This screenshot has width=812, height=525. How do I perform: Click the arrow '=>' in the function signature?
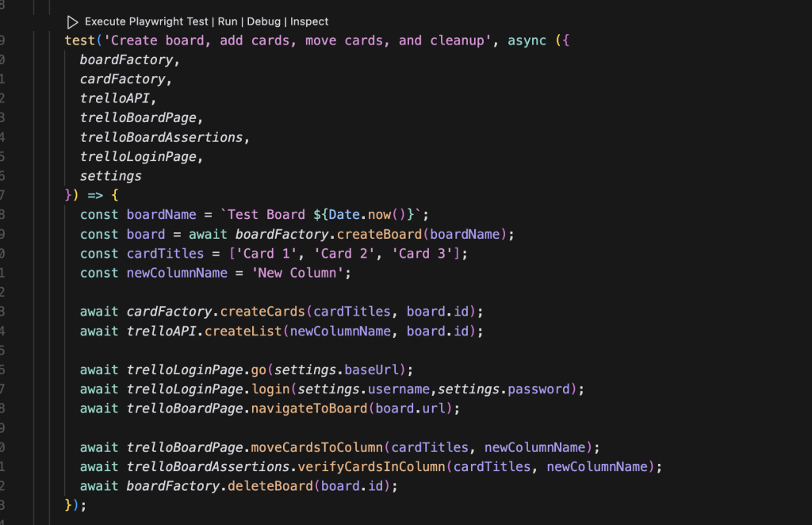point(95,196)
